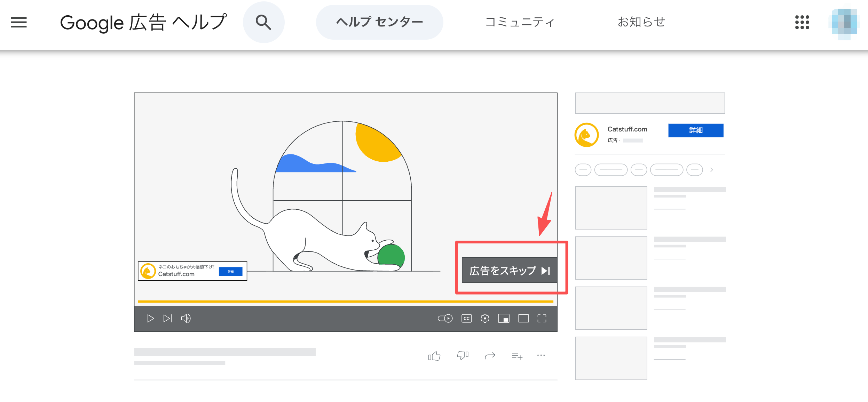Select the first filter chip
The width and height of the screenshot is (868, 402).
pos(583,170)
